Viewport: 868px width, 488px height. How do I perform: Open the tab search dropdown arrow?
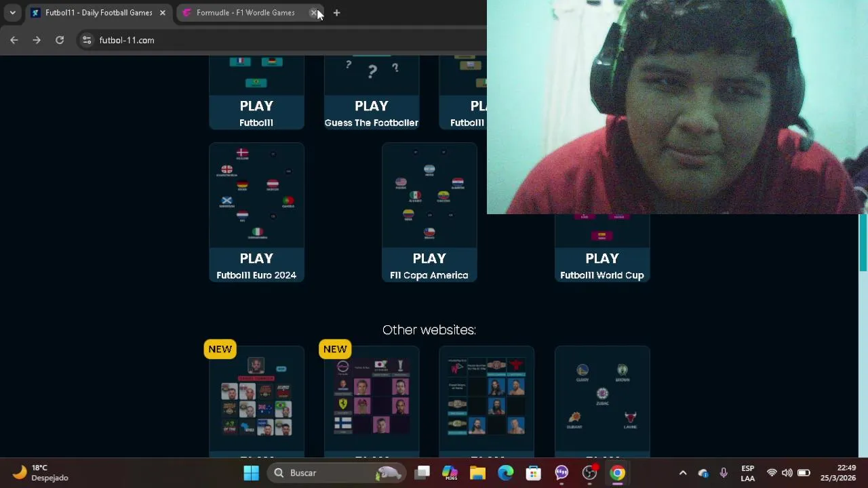(12, 13)
